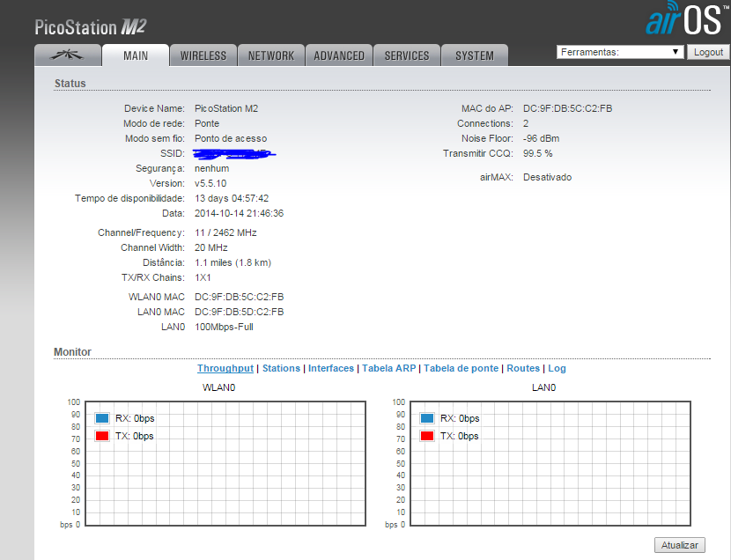Click the WLAN0 RX: 0bps legend label
The image size is (731, 560).
(x=135, y=418)
